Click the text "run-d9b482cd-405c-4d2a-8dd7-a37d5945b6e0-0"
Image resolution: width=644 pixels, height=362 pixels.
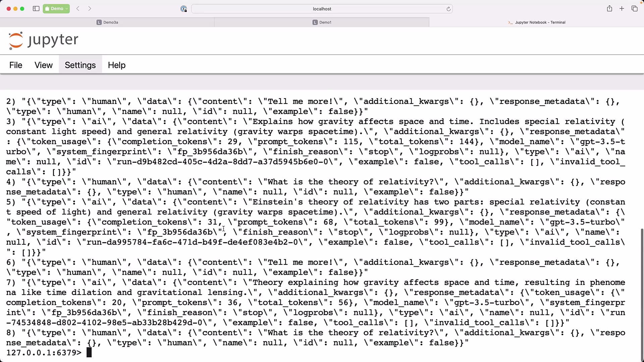(x=222, y=162)
